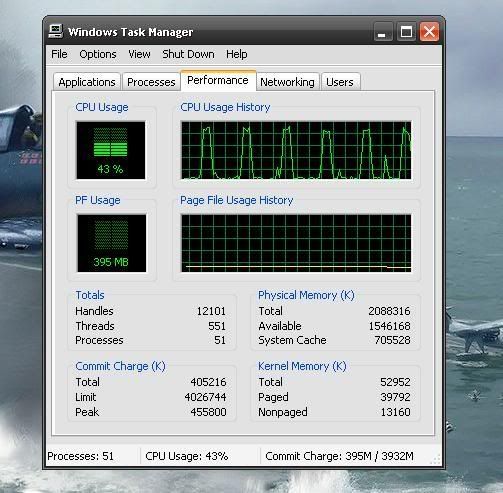The image size is (503, 493).
Task: Click the Task Manager title bar icon
Action: 56,31
